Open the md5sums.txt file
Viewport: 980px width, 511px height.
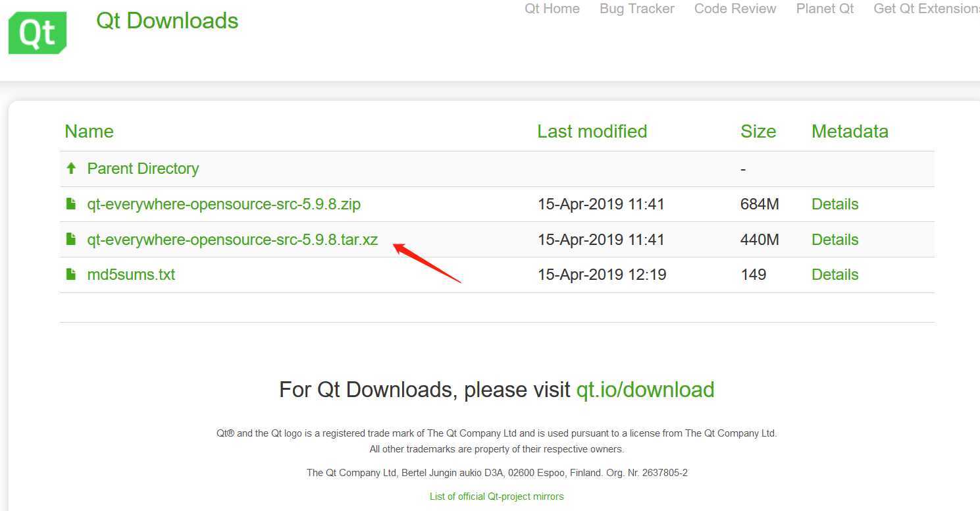(131, 275)
